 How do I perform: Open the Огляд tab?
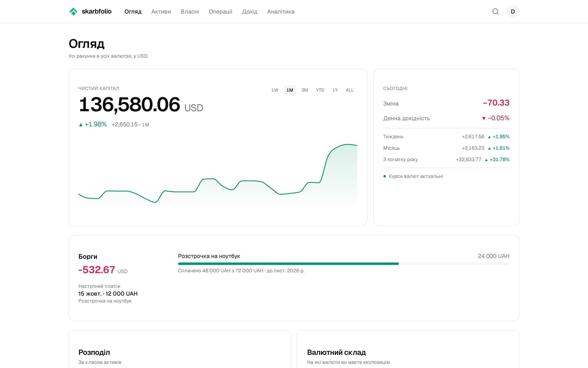(x=133, y=11)
